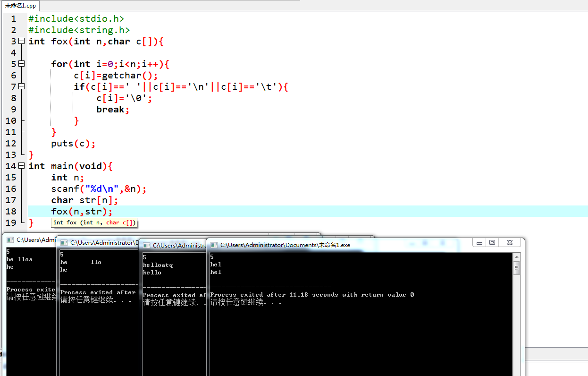Collapse the fox function fold on line 3
Screen dimensions: 588x376
point(21,41)
